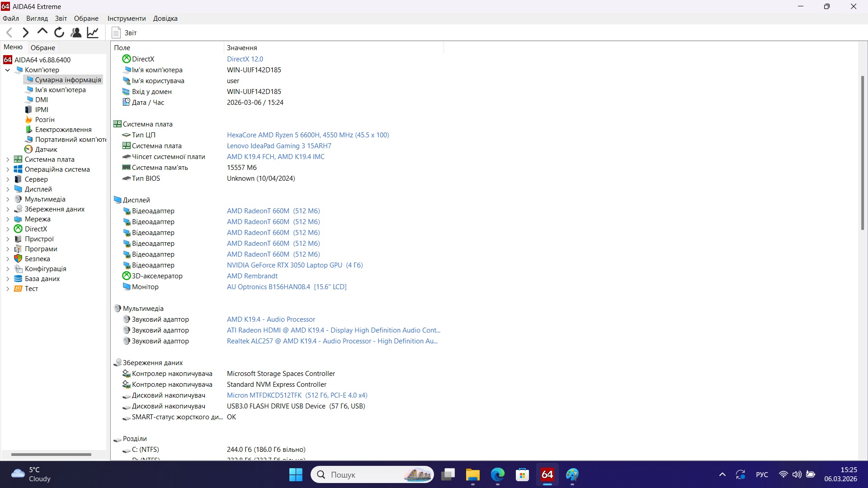
Task: Open the NVIDIA GeForce RTX 3050 link
Action: coord(294,265)
